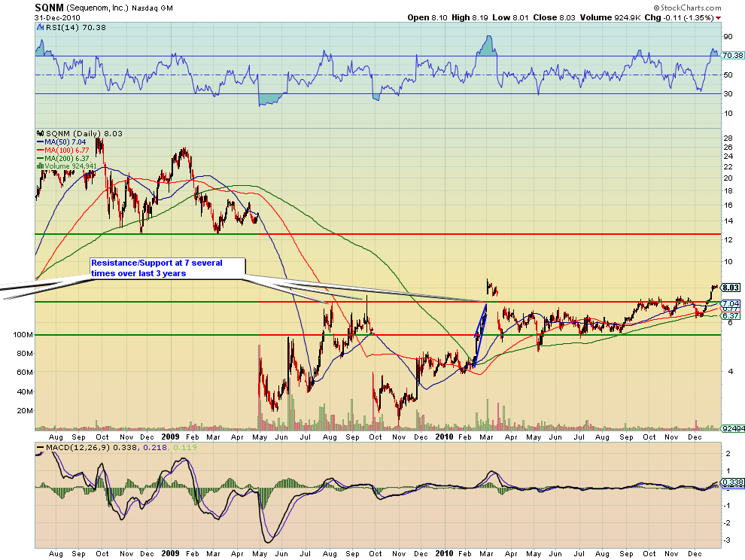Click the MACD histogram value 0.119
The height and width of the screenshot is (560, 745).
[185, 447]
